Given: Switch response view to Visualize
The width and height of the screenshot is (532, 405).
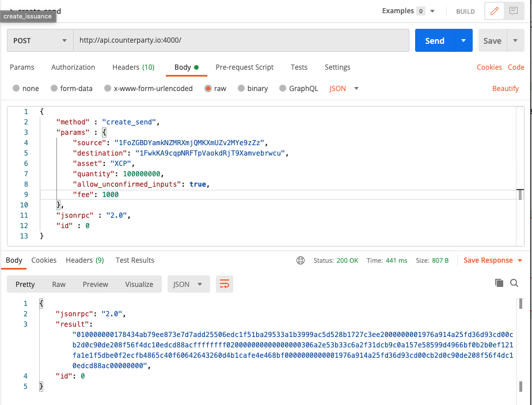Looking at the screenshot, I should (139, 284).
